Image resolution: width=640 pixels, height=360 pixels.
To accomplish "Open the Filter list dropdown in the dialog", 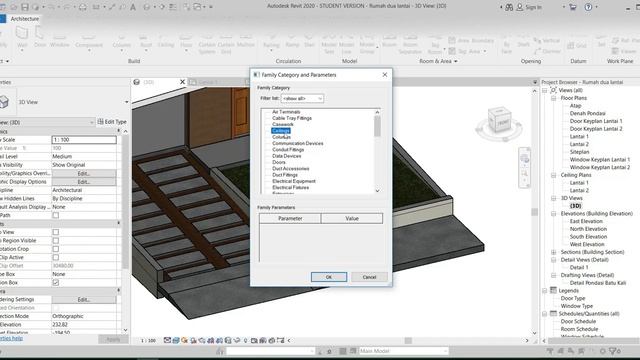I will pos(302,98).
